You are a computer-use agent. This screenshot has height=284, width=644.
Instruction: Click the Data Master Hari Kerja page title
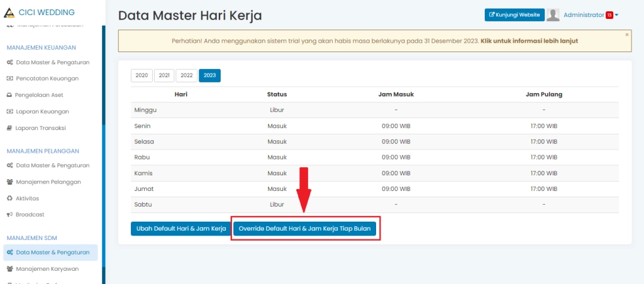190,16
